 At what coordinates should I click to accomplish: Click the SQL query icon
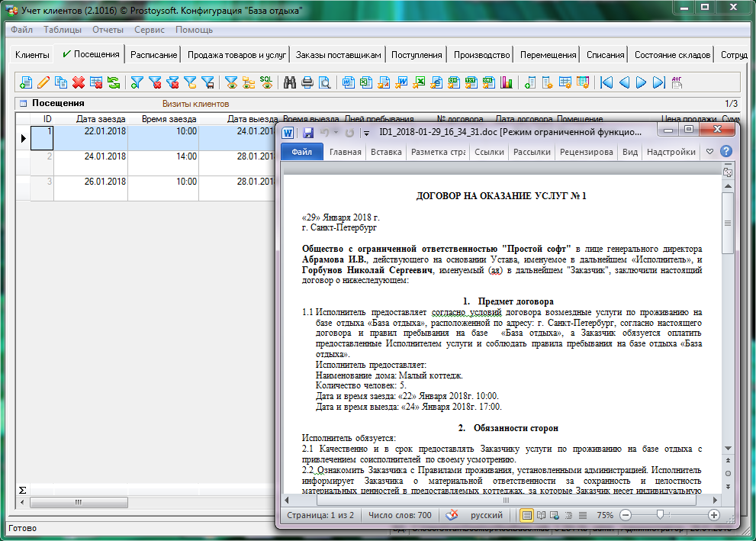(x=266, y=82)
